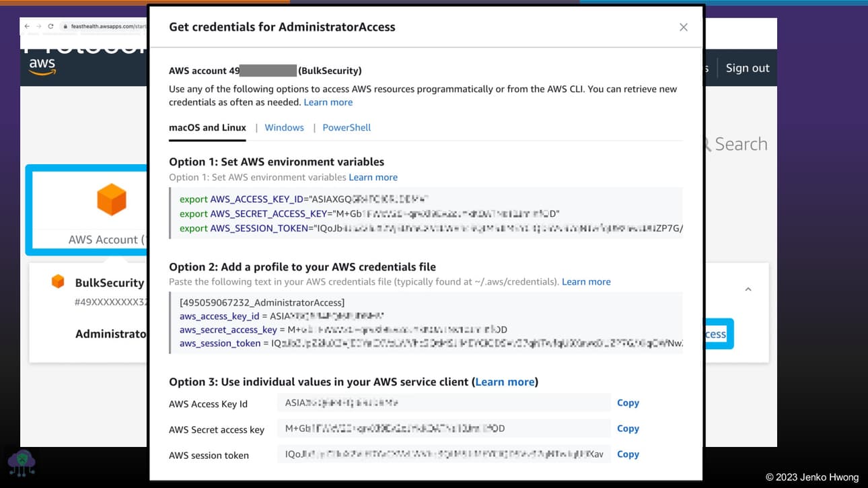Screen dimensions: 868x488
Task: Click the export AWS_ACCESS_KEY_ID line
Action: pos(304,199)
